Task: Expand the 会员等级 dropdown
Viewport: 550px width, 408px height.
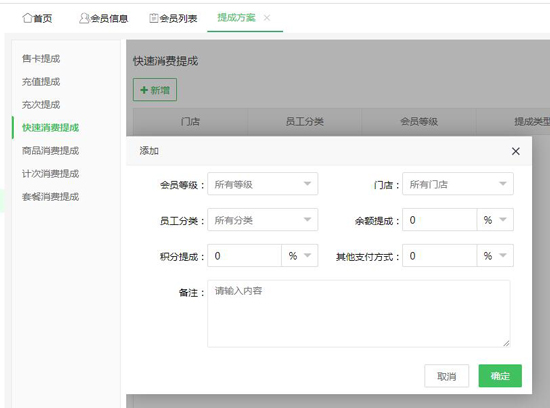Action: [x=262, y=184]
